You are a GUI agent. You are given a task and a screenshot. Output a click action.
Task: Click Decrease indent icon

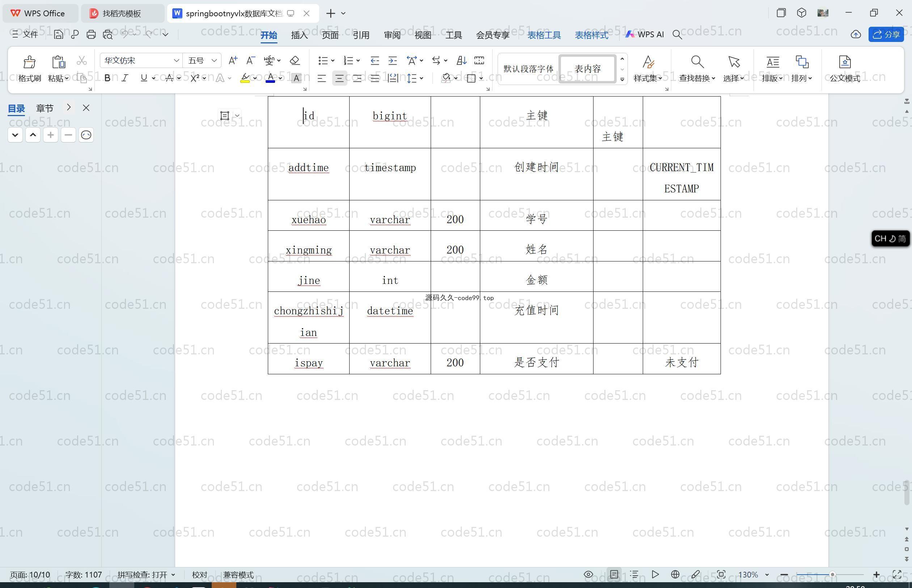[375, 60]
